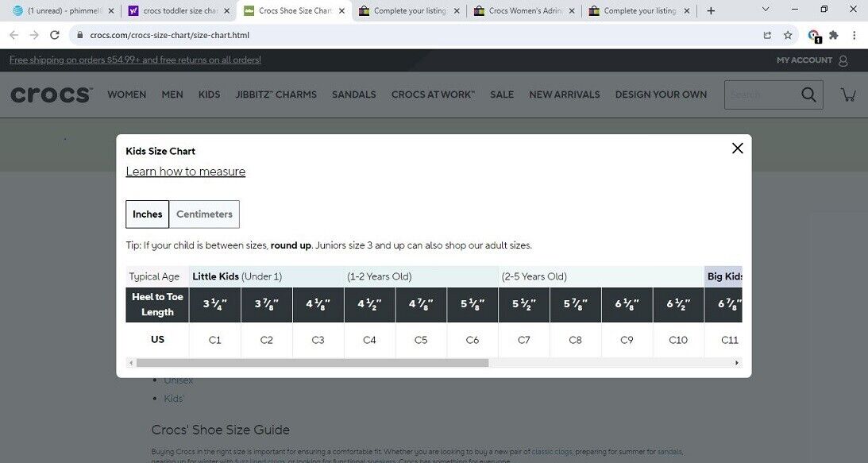
Task: Click the share page icon in address bar
Action: tap(767, 35)
